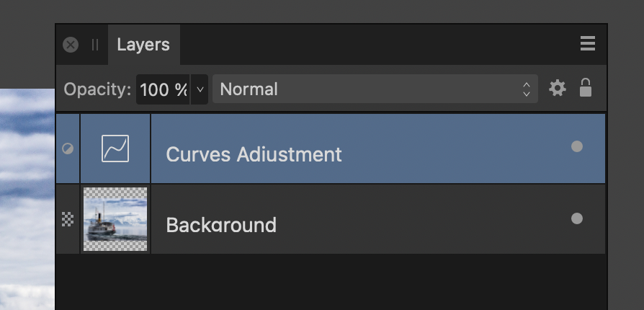This screenshot has width=644, height=310.
Task: Click the adjustment half-circle icon on Curves layer
Action: tap(68, 149)
